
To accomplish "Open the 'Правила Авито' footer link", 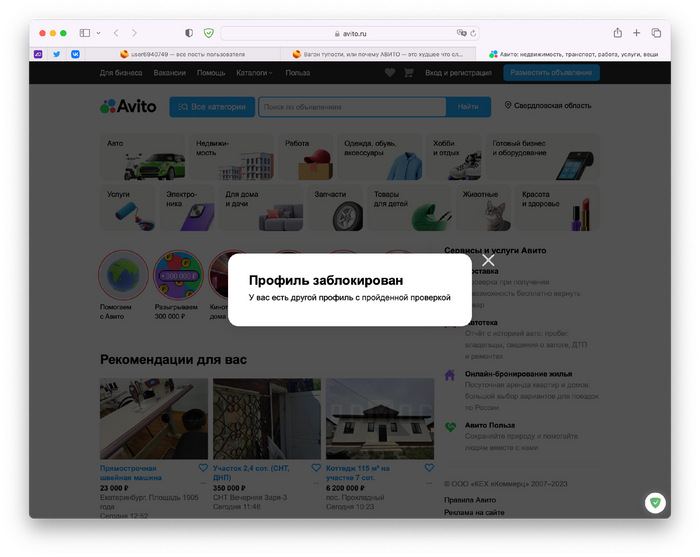I will point(470,500).
